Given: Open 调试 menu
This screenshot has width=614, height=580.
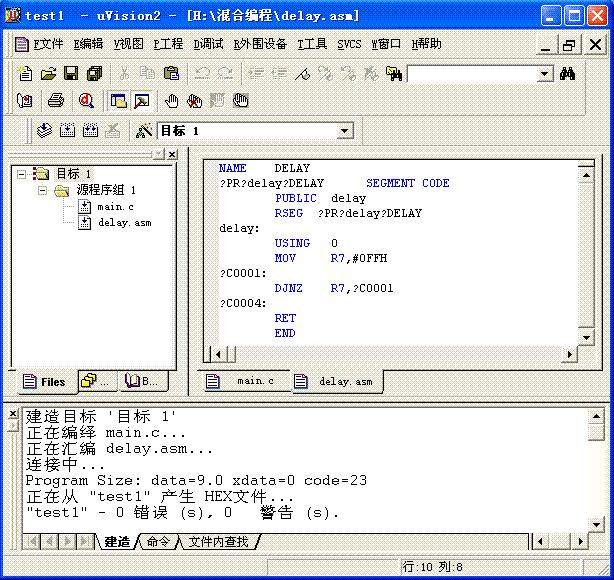Looking at the screenshot, I should (208, 44).
